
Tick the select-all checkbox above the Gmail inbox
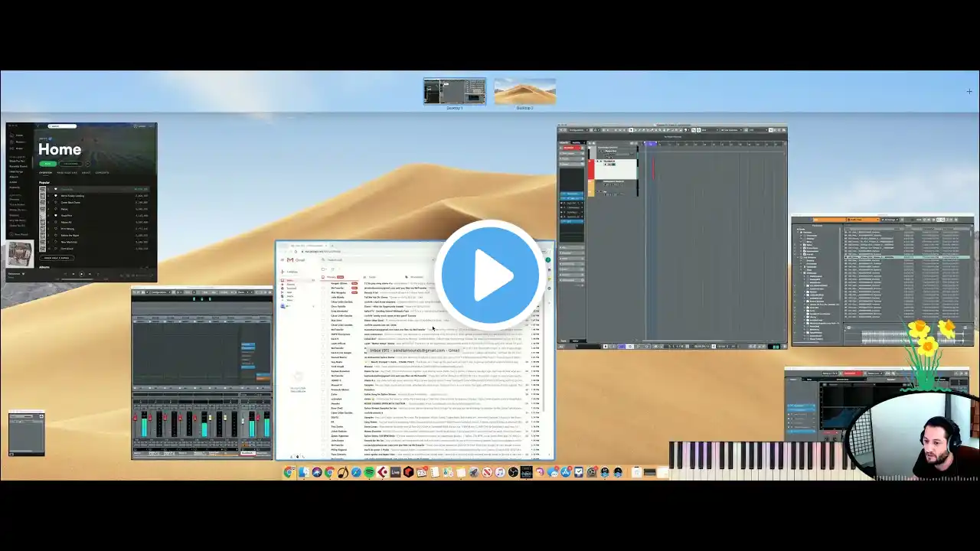325,269
